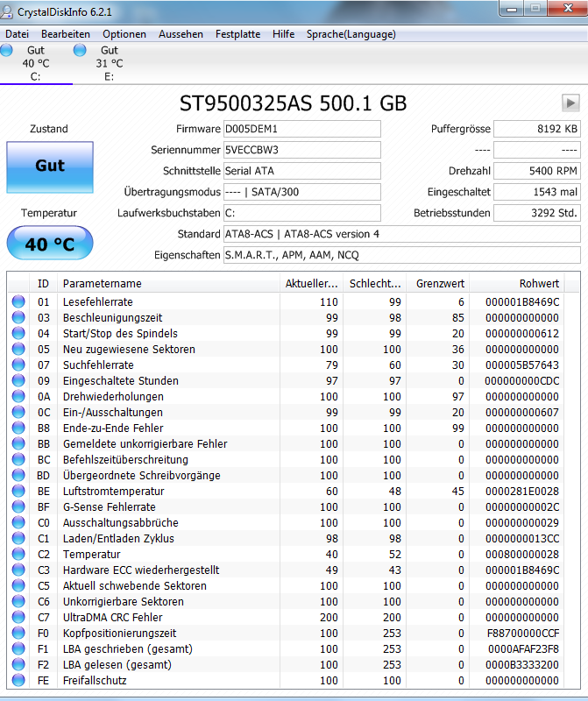588x701 pixels.
Task: Click the raw value 0000281E0028
Action: (521, 491)
